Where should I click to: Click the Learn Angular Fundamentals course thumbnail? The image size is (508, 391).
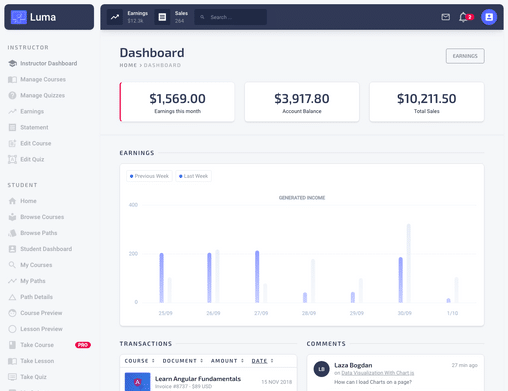137,382
